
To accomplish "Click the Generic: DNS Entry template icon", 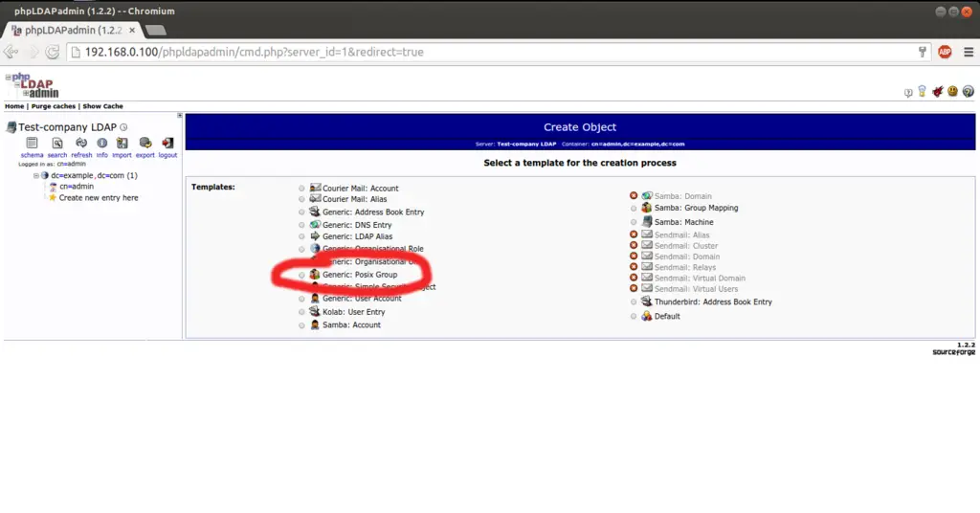I will [x=315, y=224].
